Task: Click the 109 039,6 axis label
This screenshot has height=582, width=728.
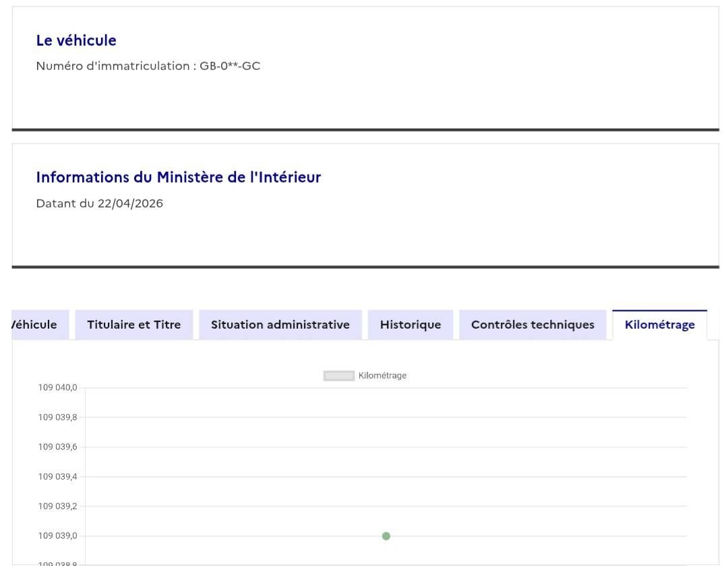Action: click(57, 447)
